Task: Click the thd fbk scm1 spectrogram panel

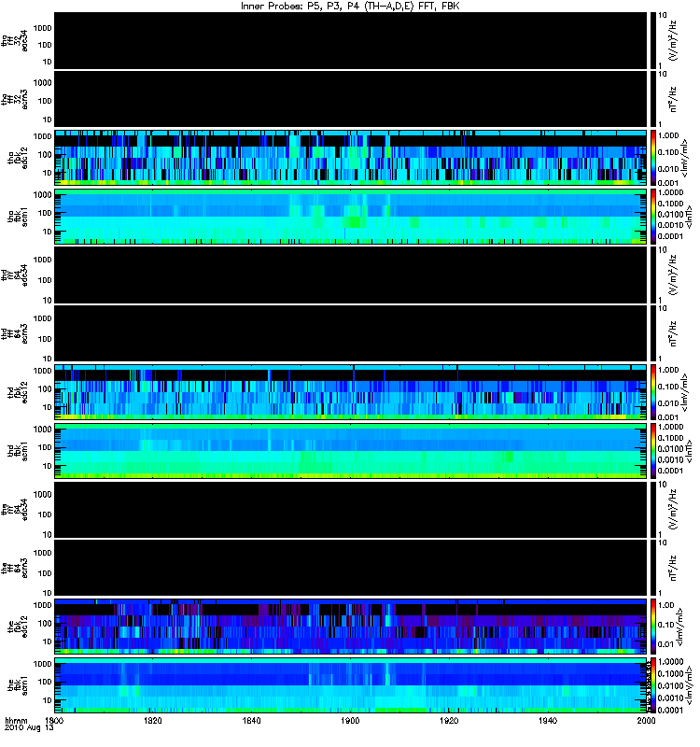Action: click(351, 451)
